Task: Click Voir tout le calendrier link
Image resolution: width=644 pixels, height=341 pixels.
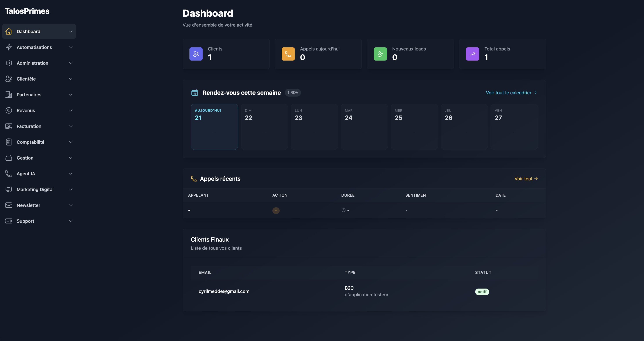Action: click(x=509, y=93)
